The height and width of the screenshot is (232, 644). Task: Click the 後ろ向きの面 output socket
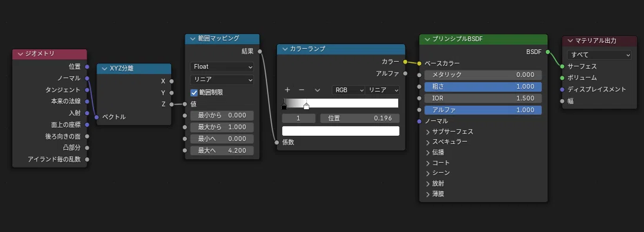[x=86, y=136]
